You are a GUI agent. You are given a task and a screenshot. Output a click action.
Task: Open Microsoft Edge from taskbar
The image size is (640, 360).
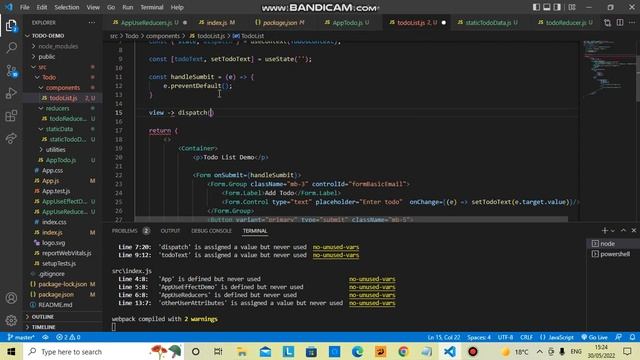pyautogui.click(x=357, y=351)
